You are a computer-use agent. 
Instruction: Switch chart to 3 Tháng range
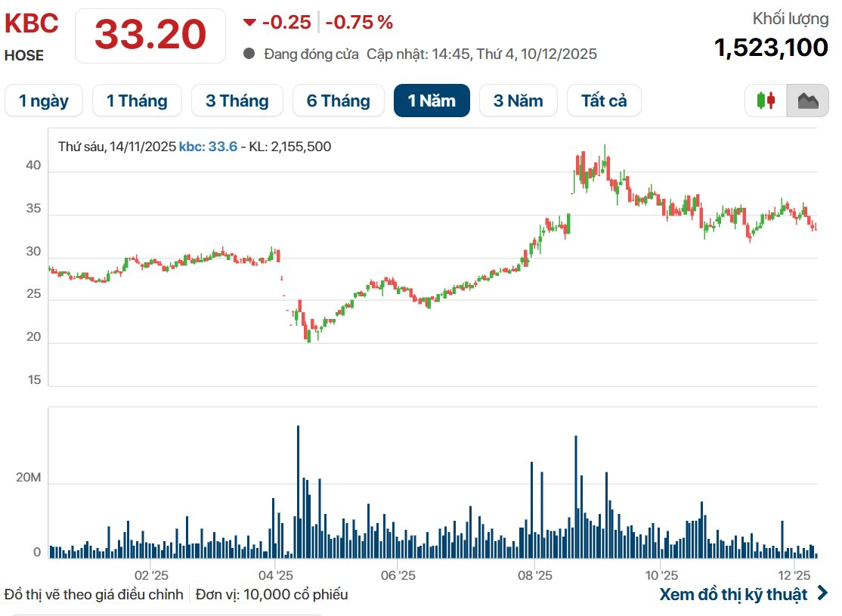[237, 101]
